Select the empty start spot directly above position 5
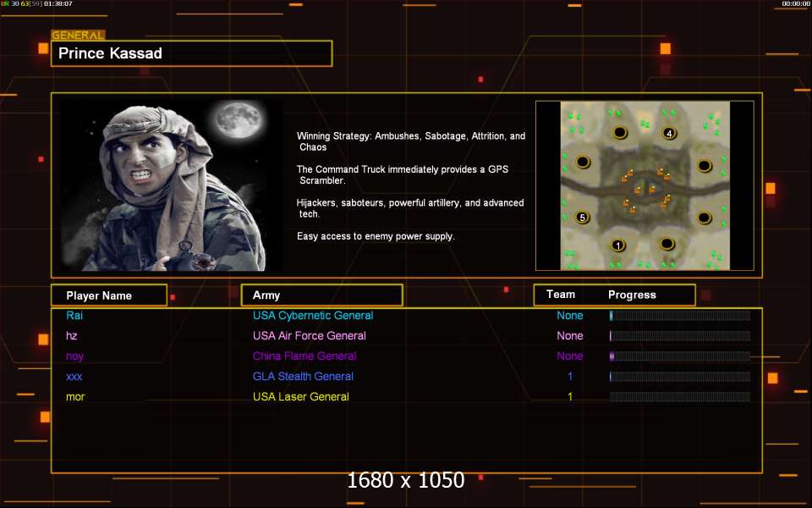This screenshot has height=508, width=812. [583, 163]
